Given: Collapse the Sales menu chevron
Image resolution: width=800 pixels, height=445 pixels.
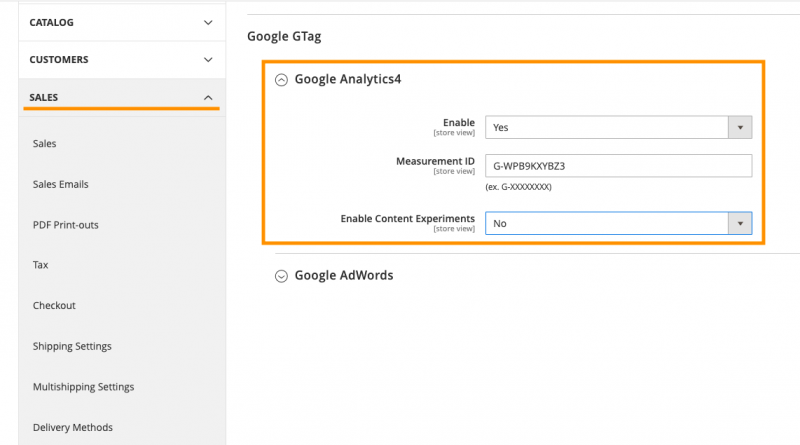Looking at the screenshot, I should (x=208, y=98).
